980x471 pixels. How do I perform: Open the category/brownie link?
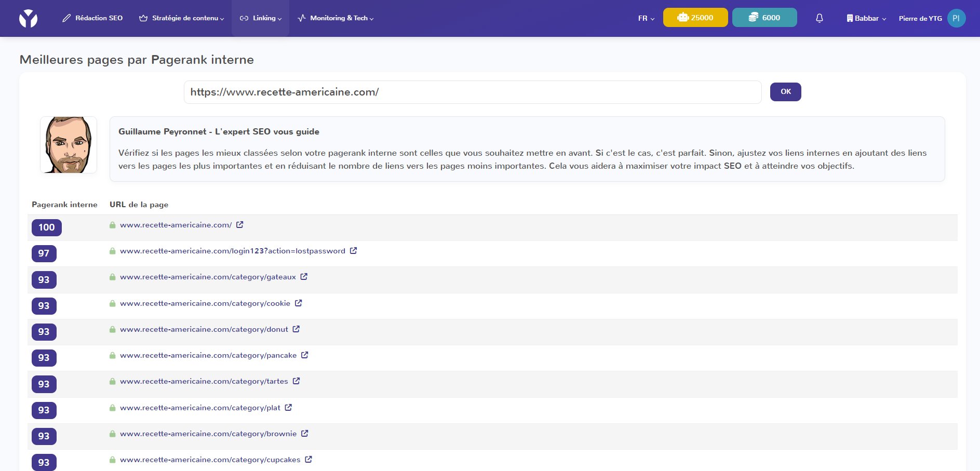(x=208, y=434)
